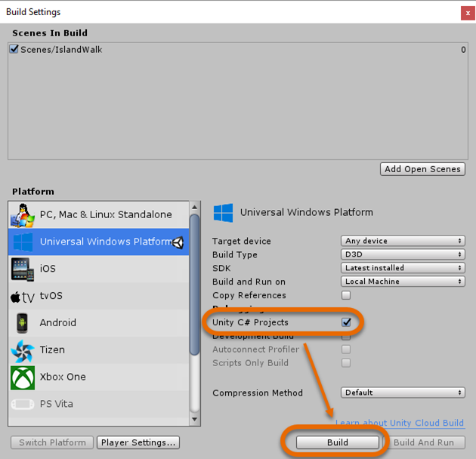
Task: Click the Copy References label
Action: [249, 295]
